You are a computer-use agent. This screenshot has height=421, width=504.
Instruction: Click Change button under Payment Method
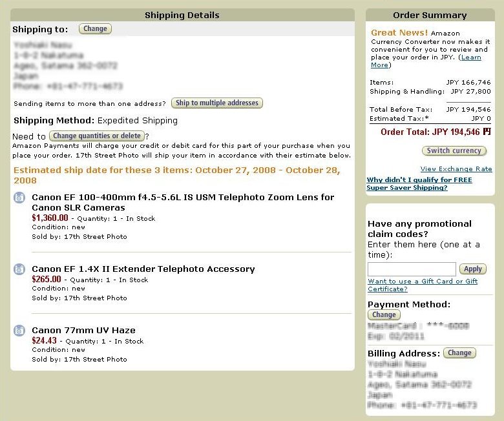[384, 314]
